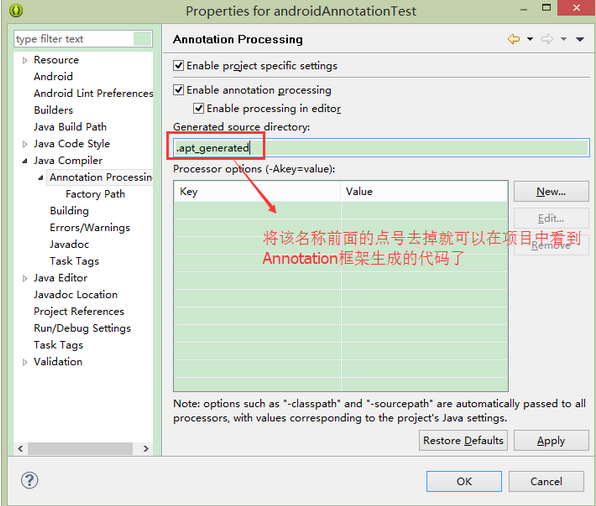Open the forward history dropdown arrow
The width and height of the screenshot is (596, 506).
click(x=563, y=39)
